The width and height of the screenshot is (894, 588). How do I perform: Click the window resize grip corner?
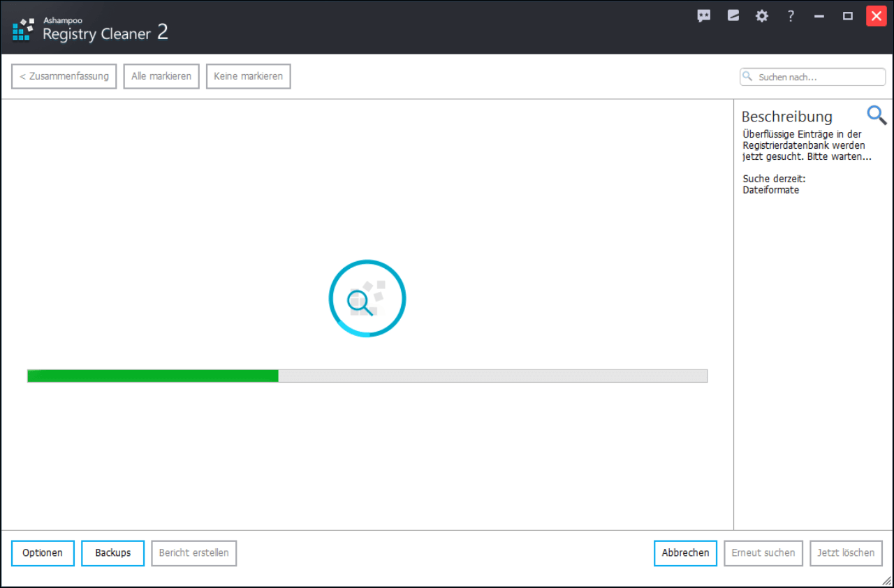887,581
